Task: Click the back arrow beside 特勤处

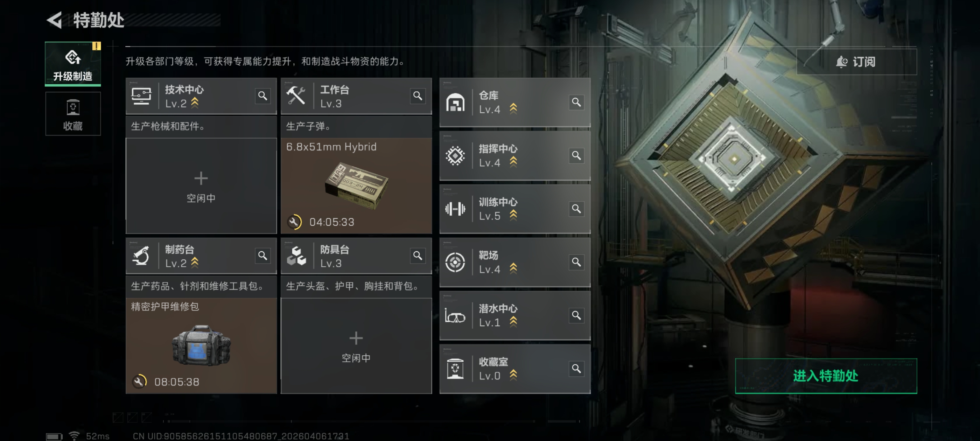Action: (54, 20)
